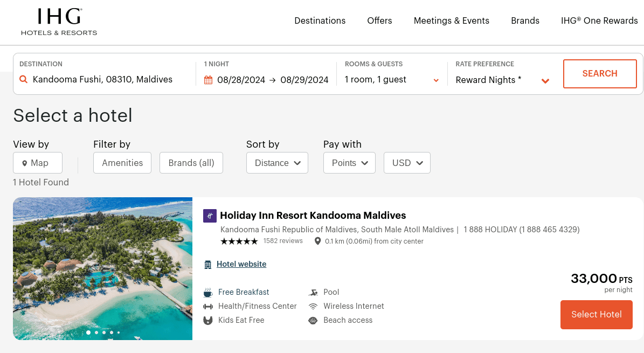The image size is (644, 353).
Task: Open the 1582 reviews link
Action: click(283, 241)
